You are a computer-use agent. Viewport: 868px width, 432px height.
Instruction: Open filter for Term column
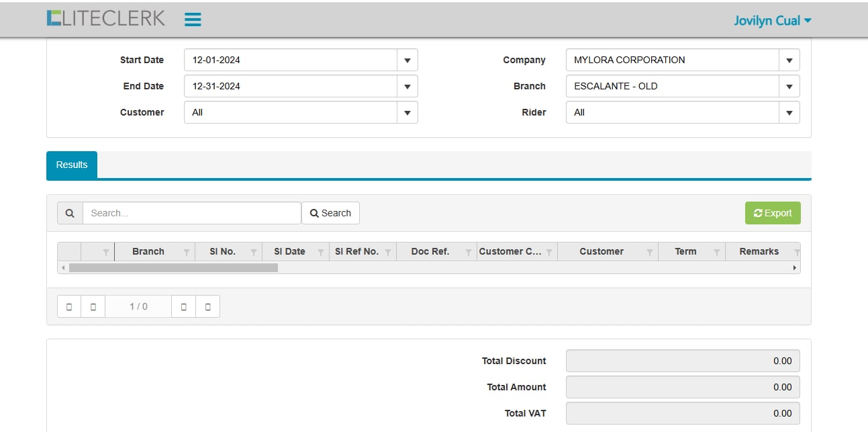[717, 252]
